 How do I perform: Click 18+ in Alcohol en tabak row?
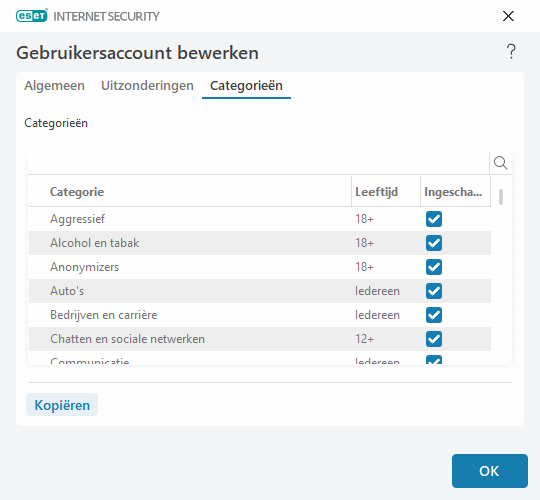364,243
